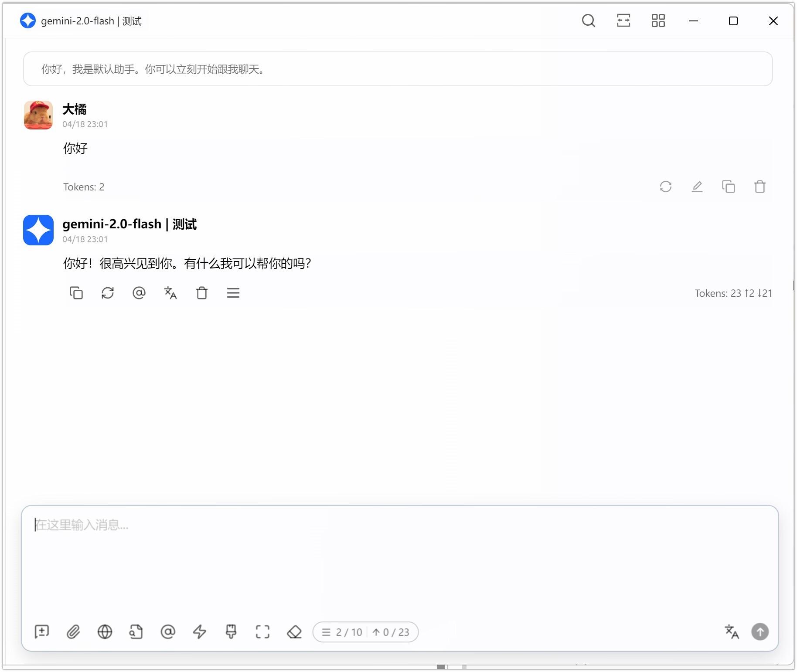Viewport: 797px width, 672px height.
Task: Open translate options for the assistant reply
Action: coord(170,293)
